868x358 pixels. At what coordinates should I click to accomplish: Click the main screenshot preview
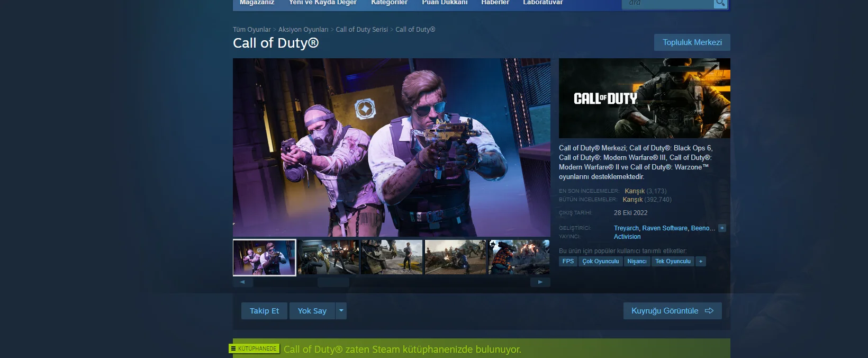coord(392,147)
